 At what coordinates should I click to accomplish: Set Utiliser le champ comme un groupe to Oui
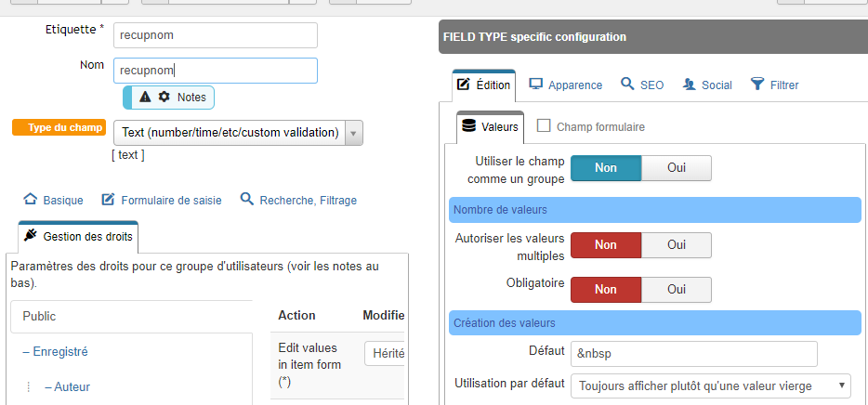point(677,167)
